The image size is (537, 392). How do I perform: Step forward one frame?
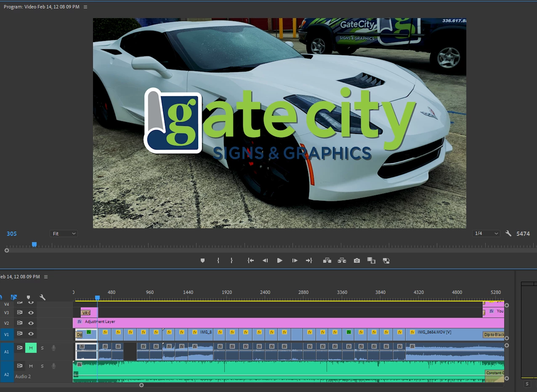click(295, 261)
